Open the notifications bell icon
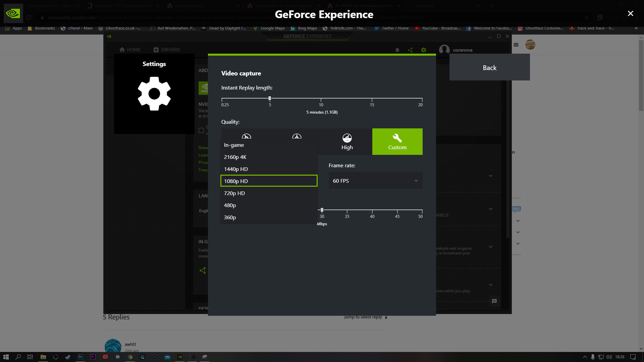644x362 pixels. coord(397,50)
